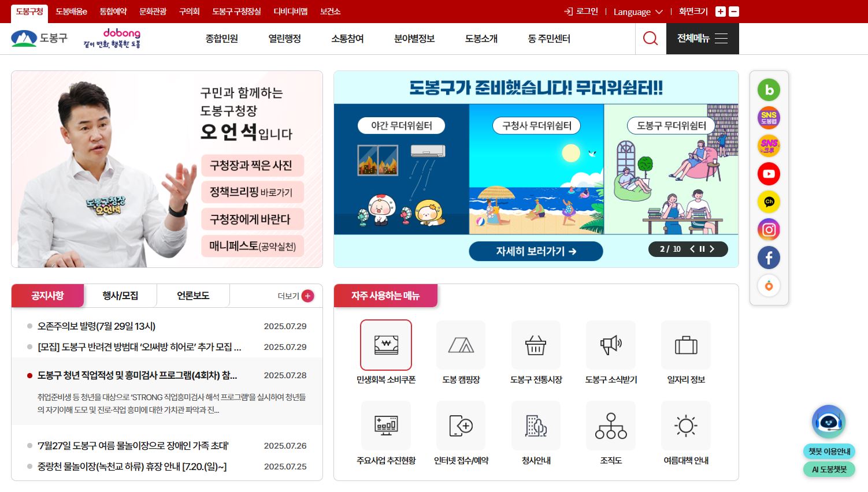Open 인터넷 접수/예약 icon
868x492 pixels.
coord(461,426)
